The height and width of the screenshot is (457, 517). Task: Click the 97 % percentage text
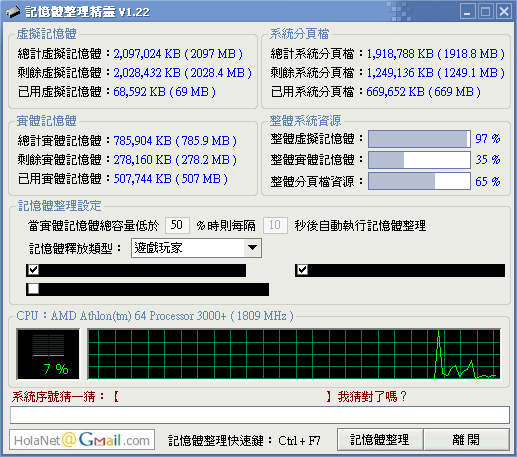click(488, 139)
